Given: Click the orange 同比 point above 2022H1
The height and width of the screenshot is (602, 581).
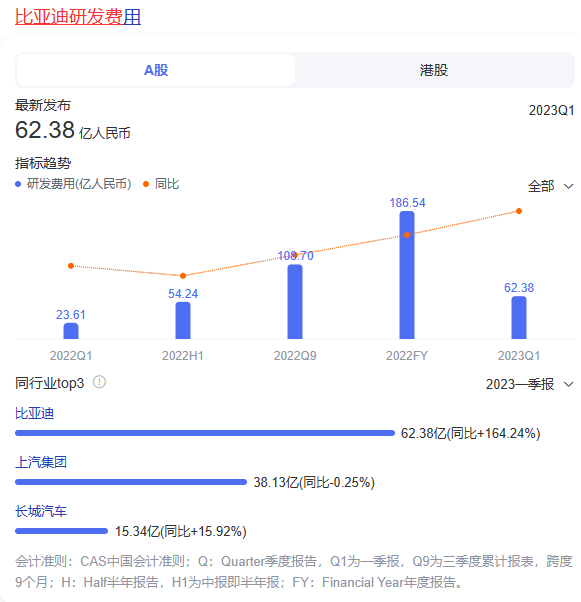Looking at the screenshot, I should click(x=183, y=276).
